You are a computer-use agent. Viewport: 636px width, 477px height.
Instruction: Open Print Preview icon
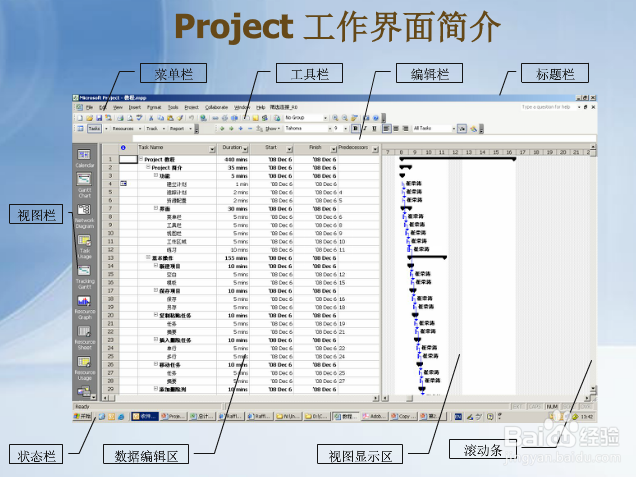tap(130, 118)
